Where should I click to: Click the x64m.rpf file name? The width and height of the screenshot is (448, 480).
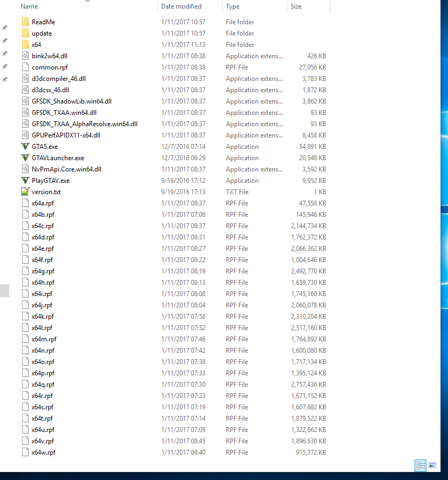pos(44,339)
